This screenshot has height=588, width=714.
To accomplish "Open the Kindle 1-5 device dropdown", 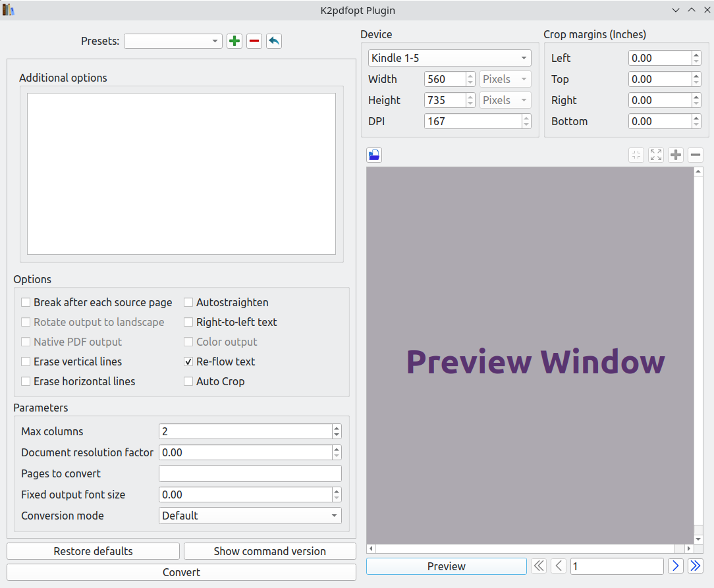I will coord(449,58).
